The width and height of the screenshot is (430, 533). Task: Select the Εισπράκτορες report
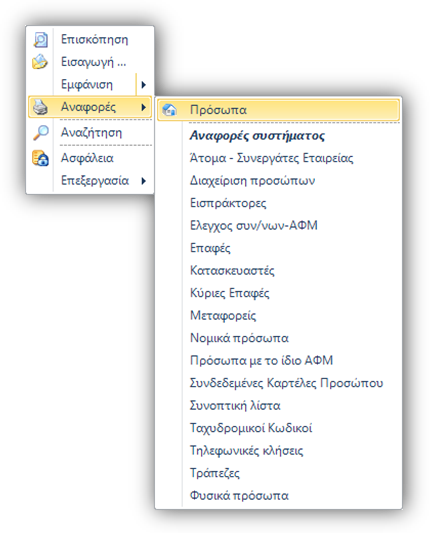pyautogui.click(x=228, y=203)
